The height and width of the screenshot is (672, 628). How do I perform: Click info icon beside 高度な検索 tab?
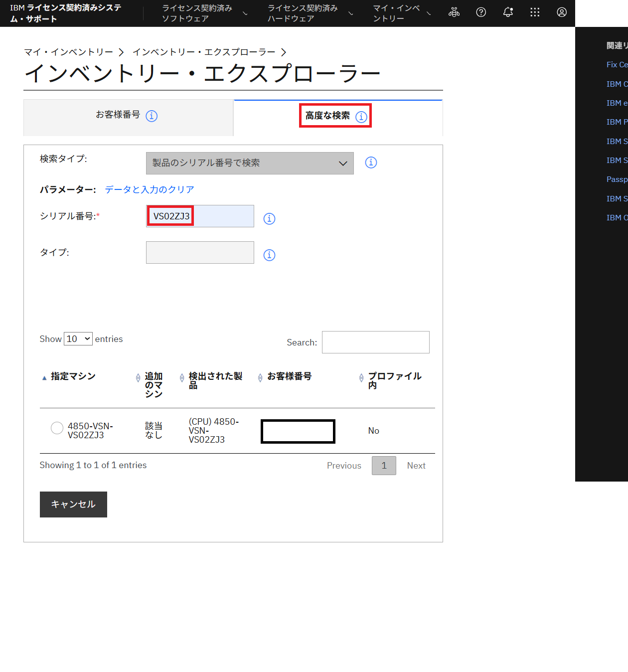(361, 117)
